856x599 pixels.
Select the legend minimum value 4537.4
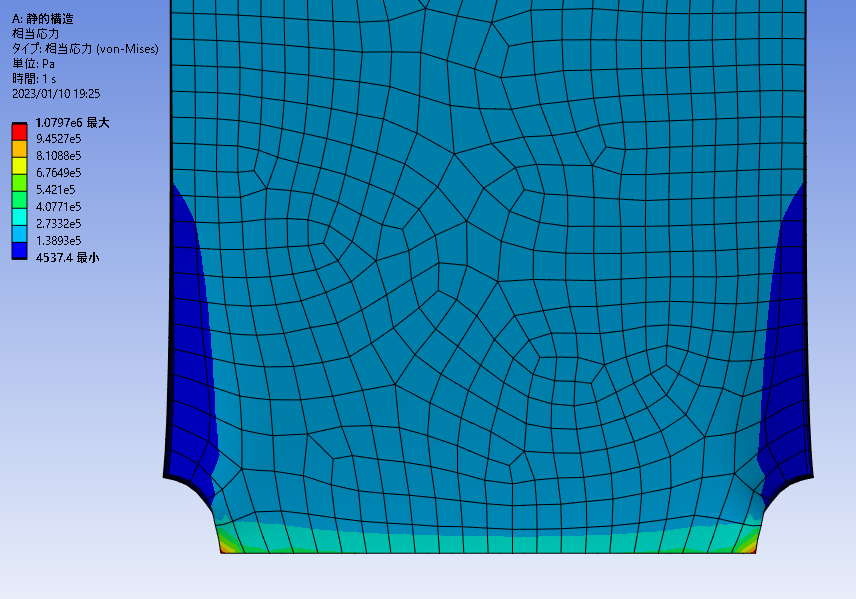pyautogui.click(x=54, y=257)
